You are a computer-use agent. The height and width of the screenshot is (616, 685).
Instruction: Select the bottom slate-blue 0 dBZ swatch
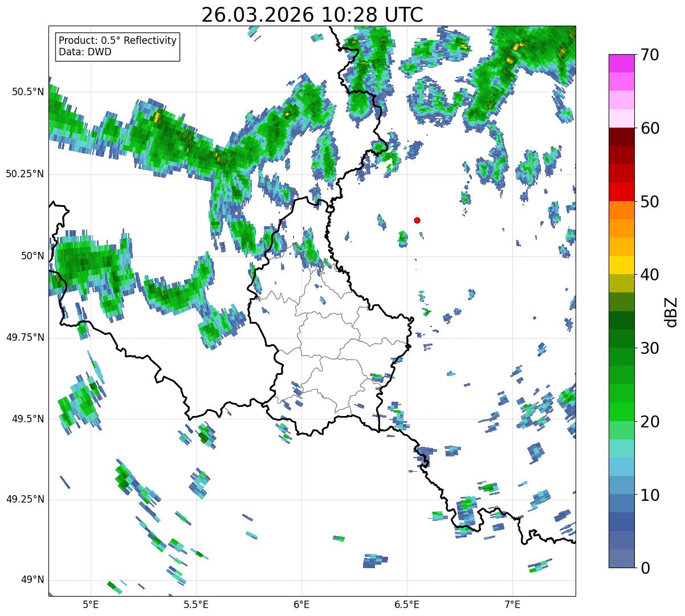(621, 558)
